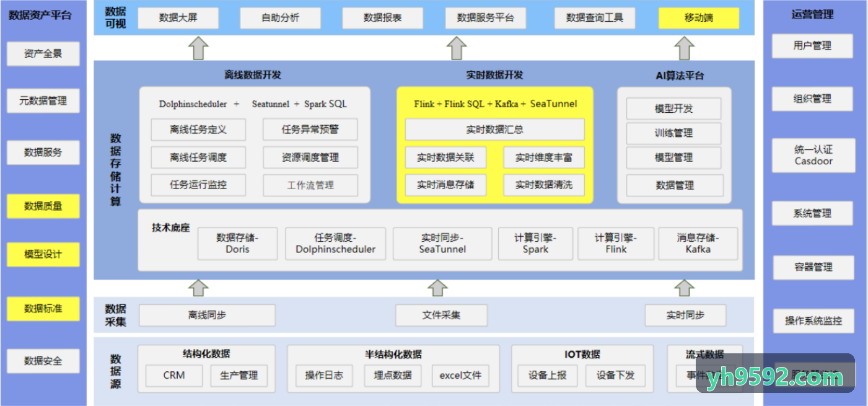Viewport: 868px width, 406px height.
Task: Click the 资源调度管理 box
Action: coord(310,157)
